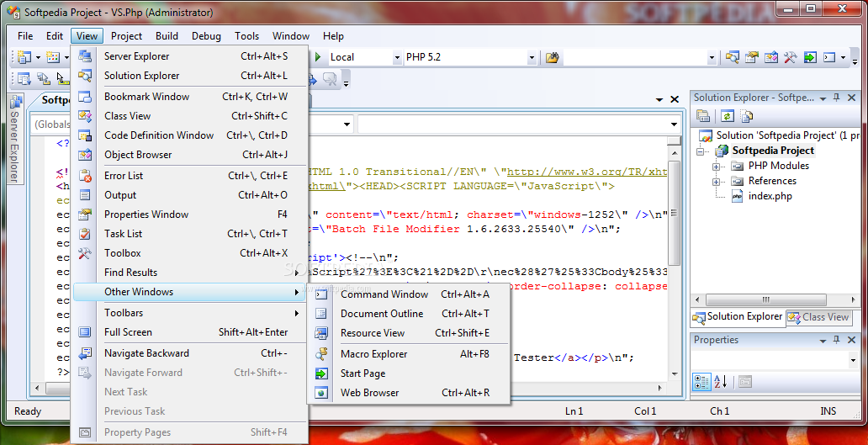Viewport: 868px width, 445px height.
Task: Choose Full Screen from View menu
Action: 189,332
